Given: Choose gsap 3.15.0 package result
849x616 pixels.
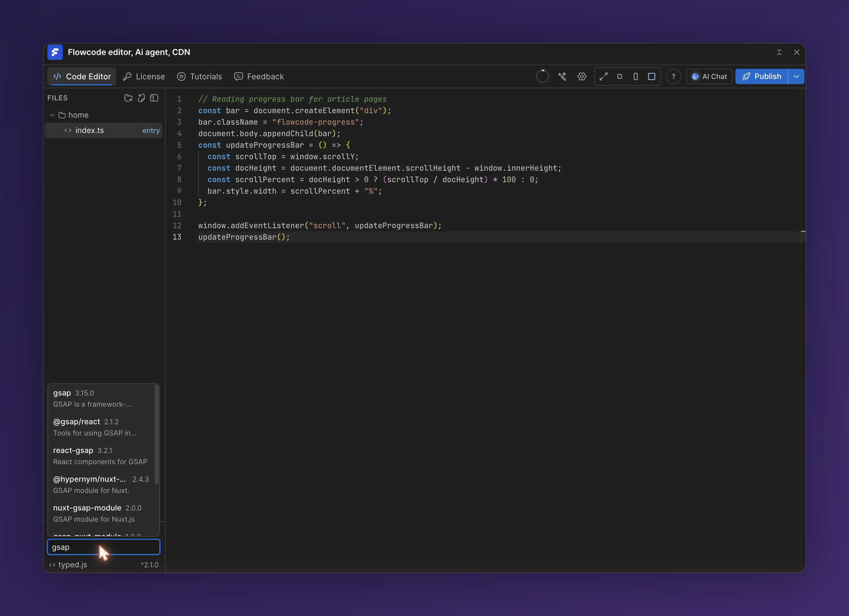Looking at the screenshot, I should [x=102, y=398].
